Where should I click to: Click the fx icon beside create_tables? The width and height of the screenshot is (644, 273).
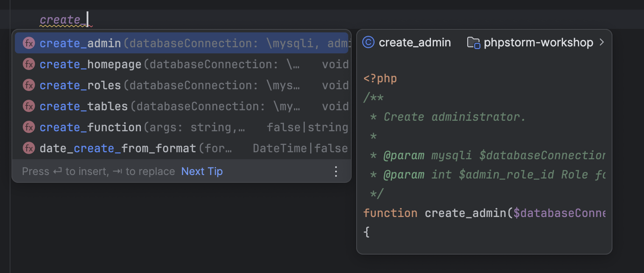pyautogui.click(x=28, y=106)
